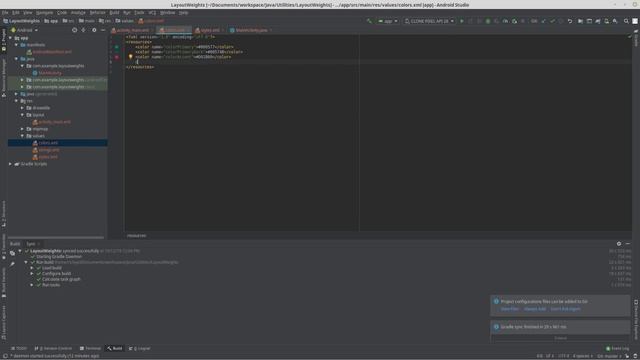Click the green Make Project hammer icon
The width and height of the screenshot is (640, 360).
coord(369,21)
